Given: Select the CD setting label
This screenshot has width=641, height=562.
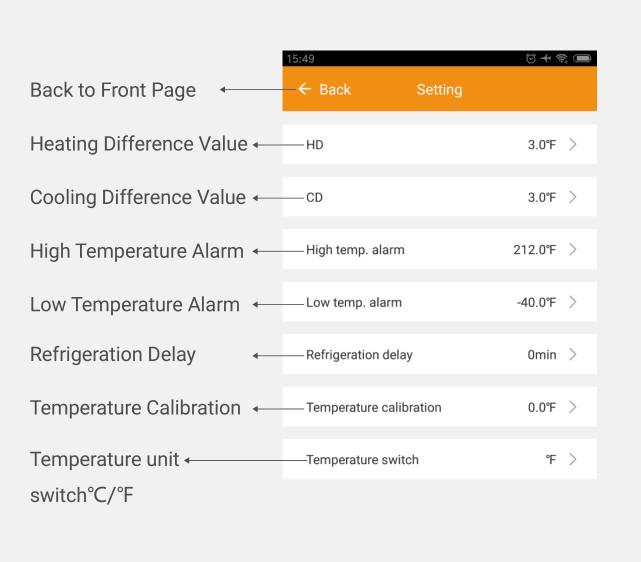Looking at the screenshot, I should coord(315,198).
